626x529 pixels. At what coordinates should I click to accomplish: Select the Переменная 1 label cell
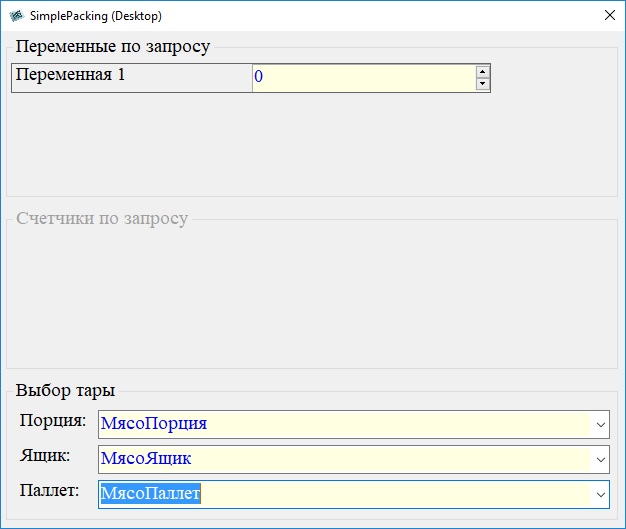[x=131, y=77]
